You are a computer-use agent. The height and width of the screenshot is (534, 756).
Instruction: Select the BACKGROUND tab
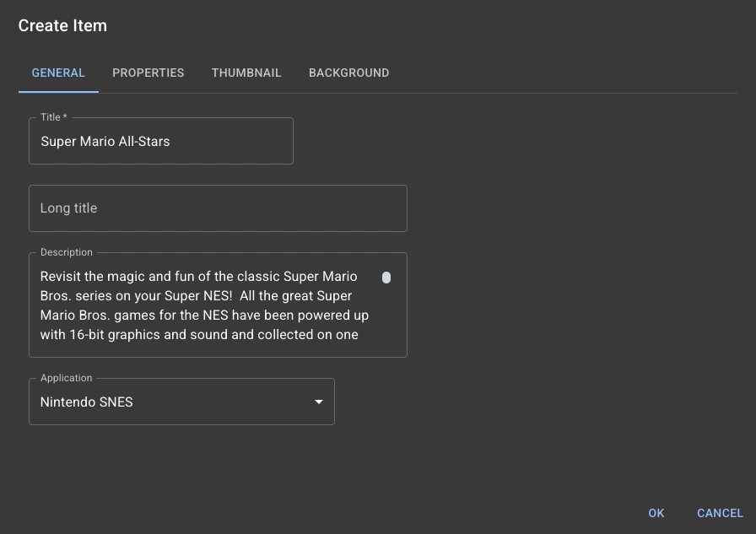348,73
